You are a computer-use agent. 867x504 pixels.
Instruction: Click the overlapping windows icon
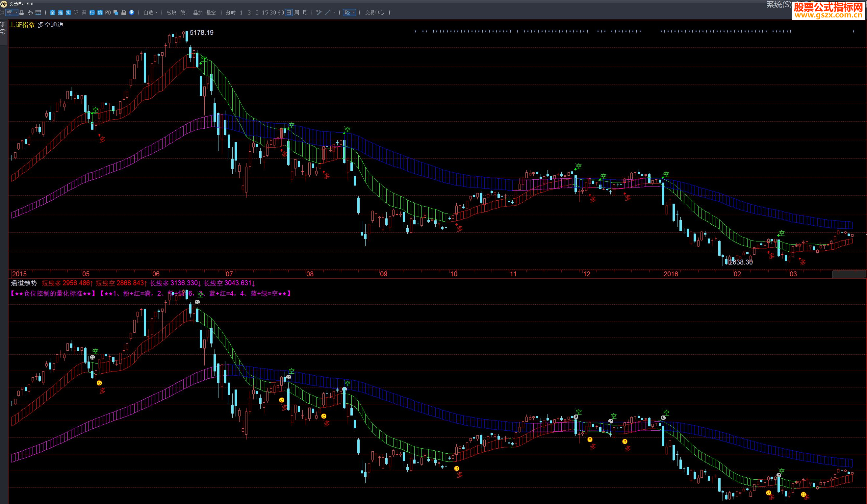pos(116,13)
